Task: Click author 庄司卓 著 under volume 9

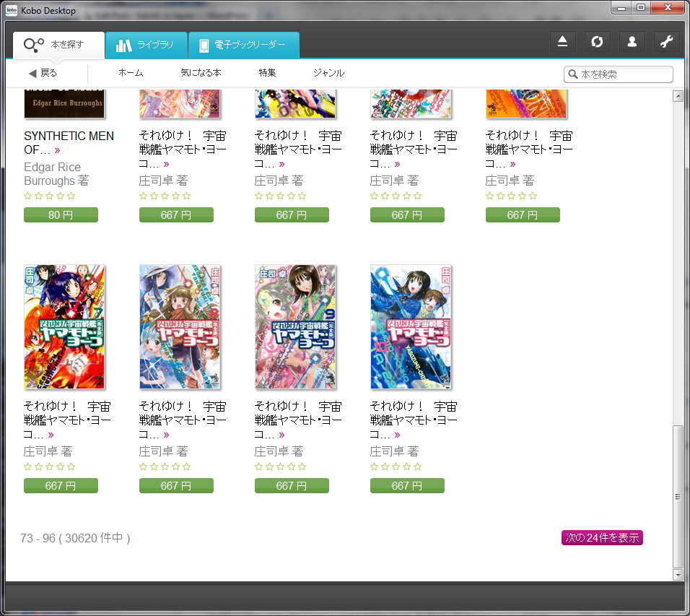Action: (279, 451)
